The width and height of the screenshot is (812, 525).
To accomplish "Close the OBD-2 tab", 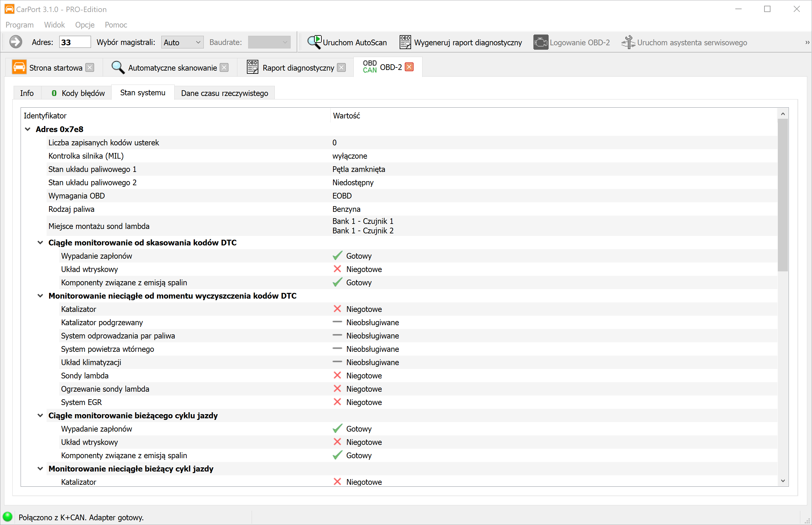I will (409, 67).
